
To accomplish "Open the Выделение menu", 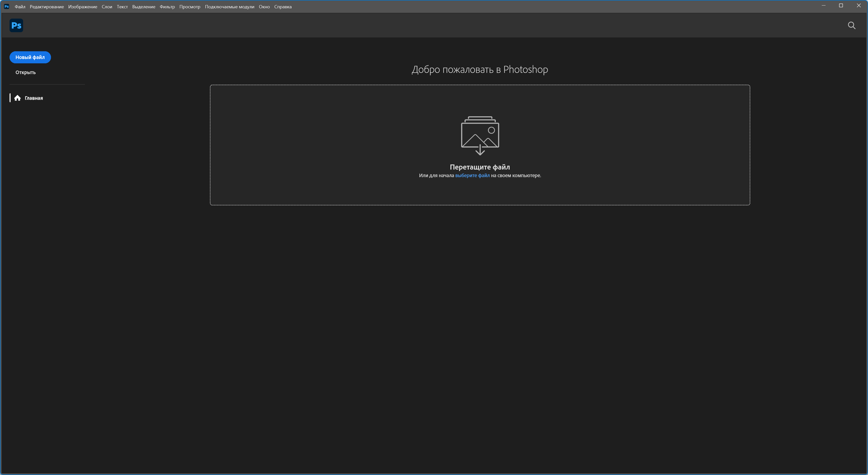I will pos(144,7).
